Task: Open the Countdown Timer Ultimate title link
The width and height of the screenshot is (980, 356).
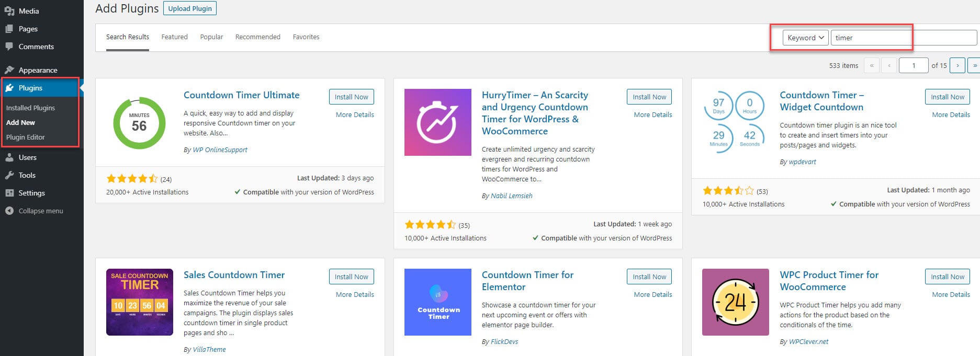Action: 242,95
